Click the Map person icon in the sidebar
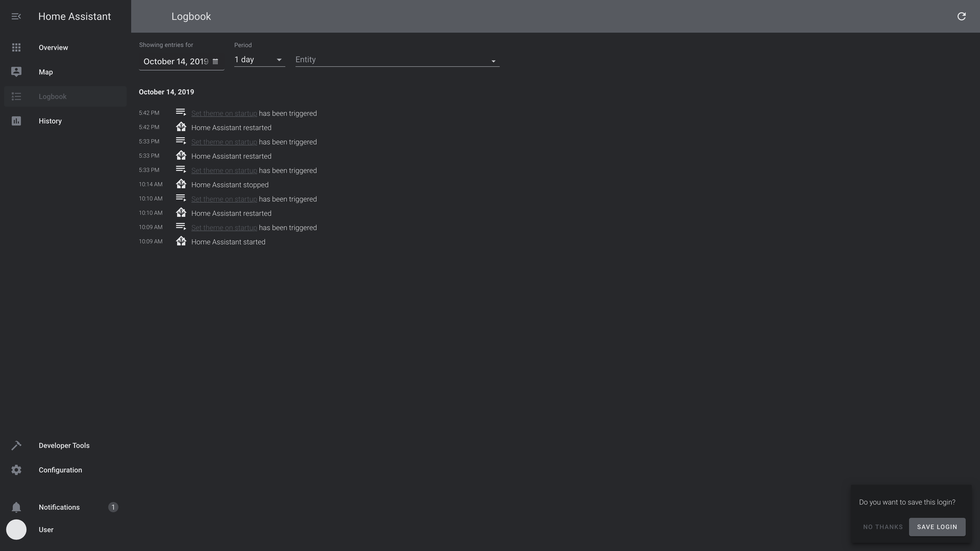The height and width of the screenshot is (551, 980). tap(16, 72)
